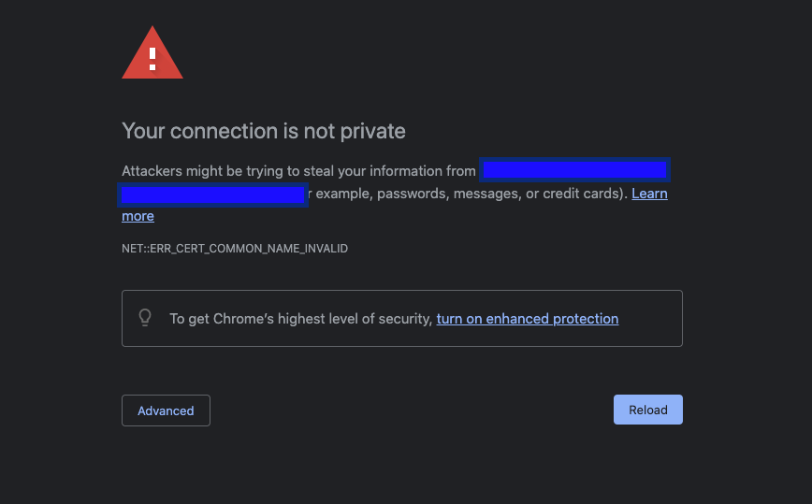This screenshot has width=812, height=504.
Task: Click the underlined word 'more' below the paragraph
Action: (138, 216)
